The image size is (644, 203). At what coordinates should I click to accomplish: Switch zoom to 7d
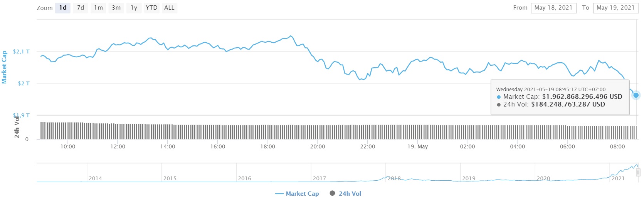(x=81, y=8)
